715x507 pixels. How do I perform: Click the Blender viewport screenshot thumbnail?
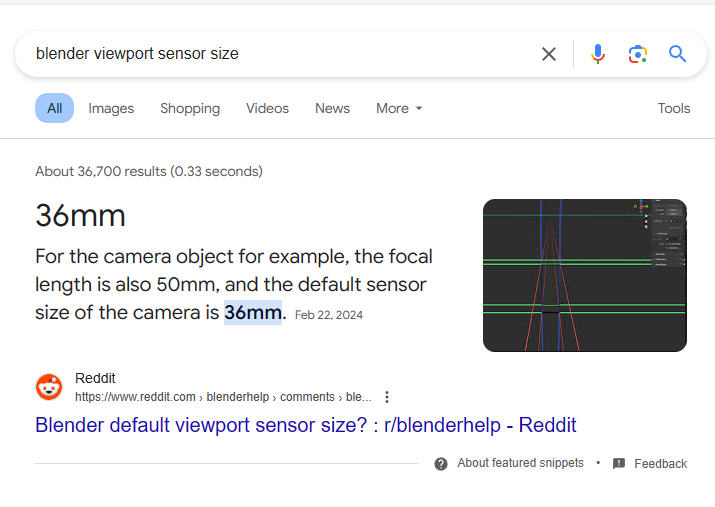coord(585,275)
